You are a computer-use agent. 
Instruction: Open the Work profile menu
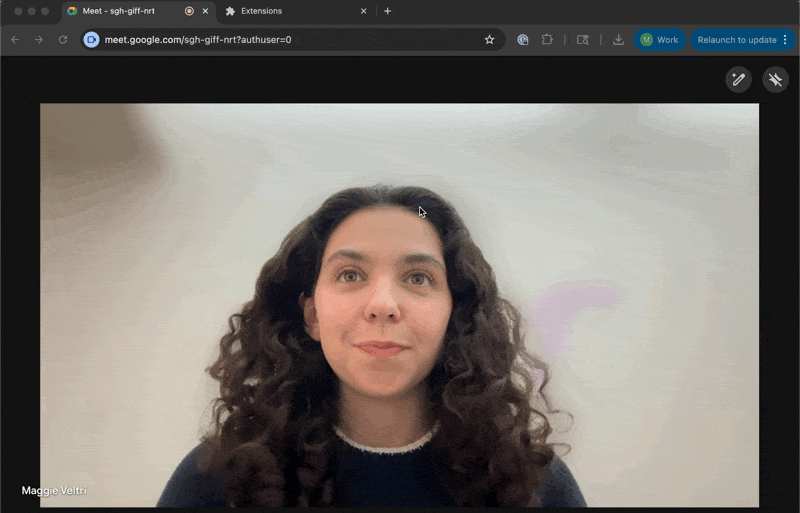click(660, 40)
